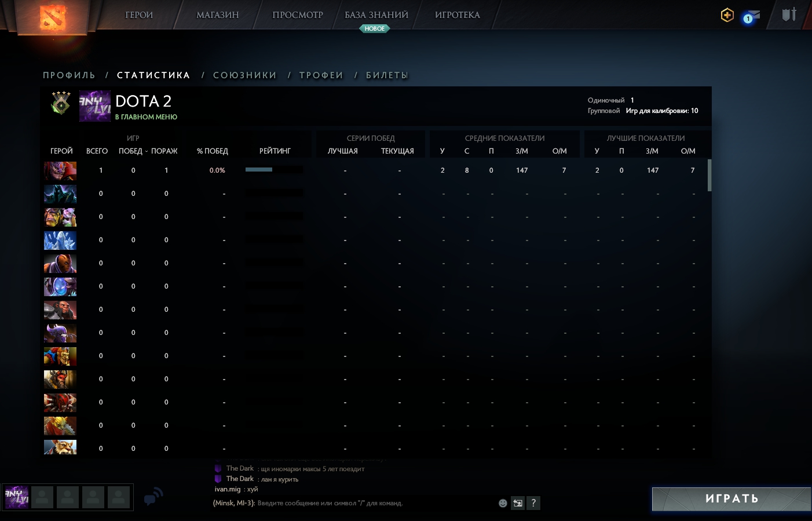Image resolution: width=812 pixels, height=521 pixels.
Task: Select the Lion hero portrait row
Action: (x=60, y=171)
